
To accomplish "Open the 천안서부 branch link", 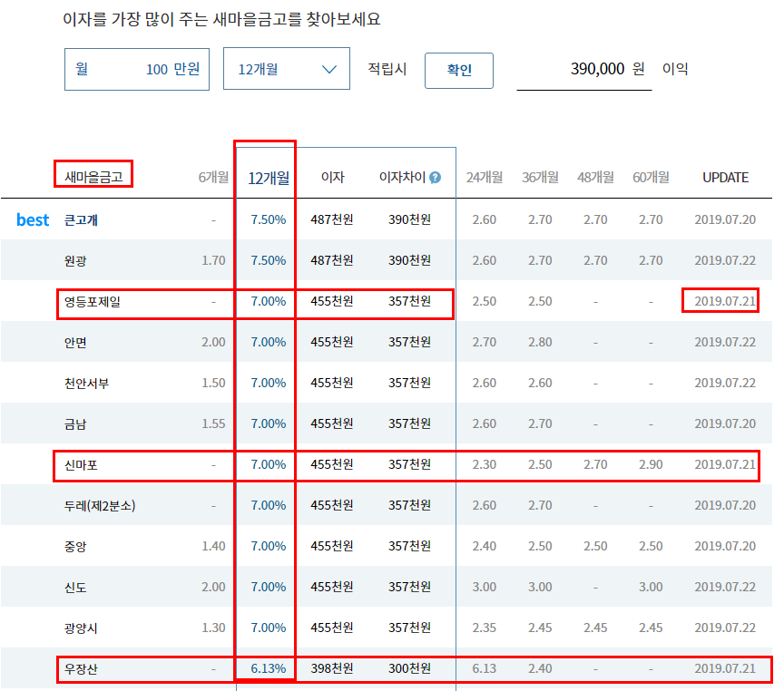I will pos(86,384).
